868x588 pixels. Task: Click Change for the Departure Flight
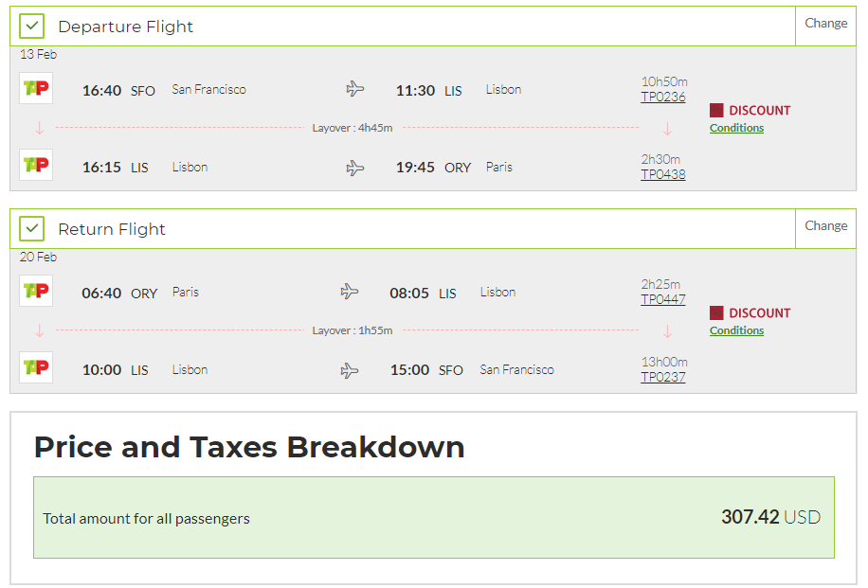(x=825, y=24)
